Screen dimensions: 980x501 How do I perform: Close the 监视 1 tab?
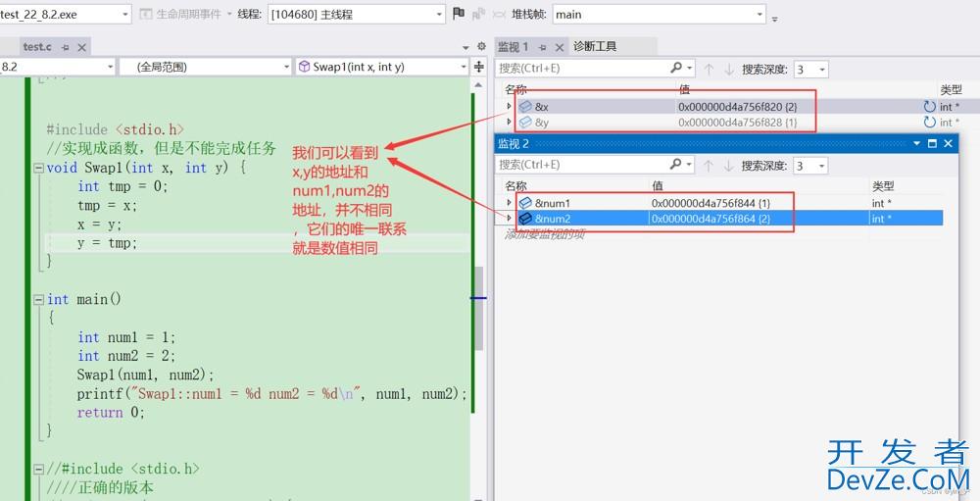tap(560, 47)
